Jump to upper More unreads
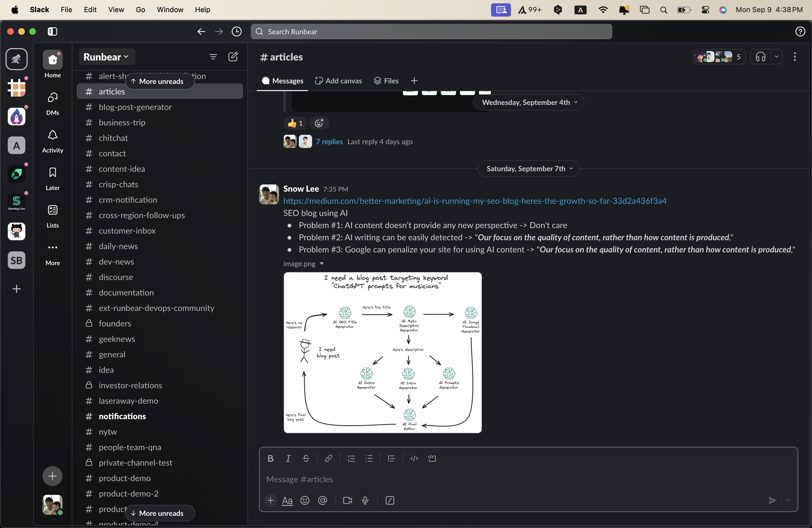 [160, 81]
